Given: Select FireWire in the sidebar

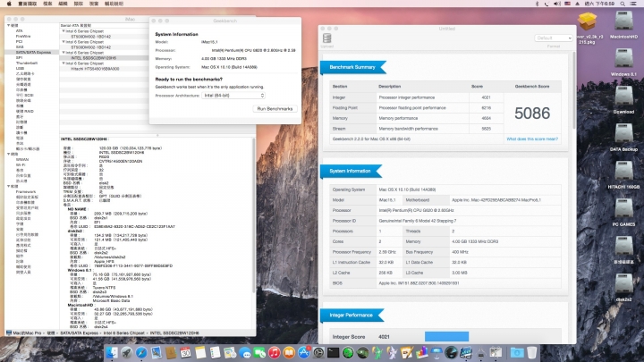Looking at the screenshot, I should coord(23,36).
